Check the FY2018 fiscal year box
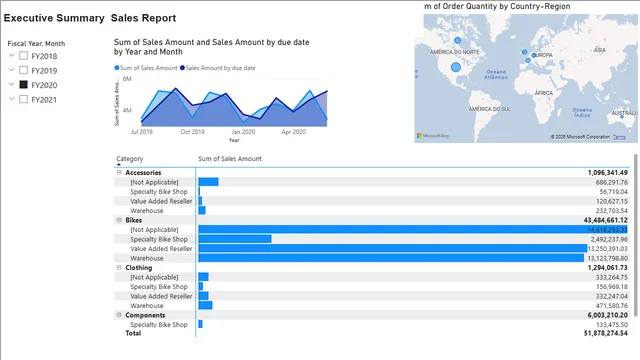Screen dimensions: 640x360 [x=24, y=56]
